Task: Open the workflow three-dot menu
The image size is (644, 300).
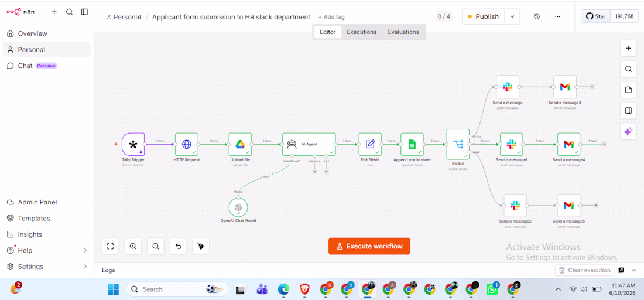Action: pyautogui.click(x=557, y=17)
